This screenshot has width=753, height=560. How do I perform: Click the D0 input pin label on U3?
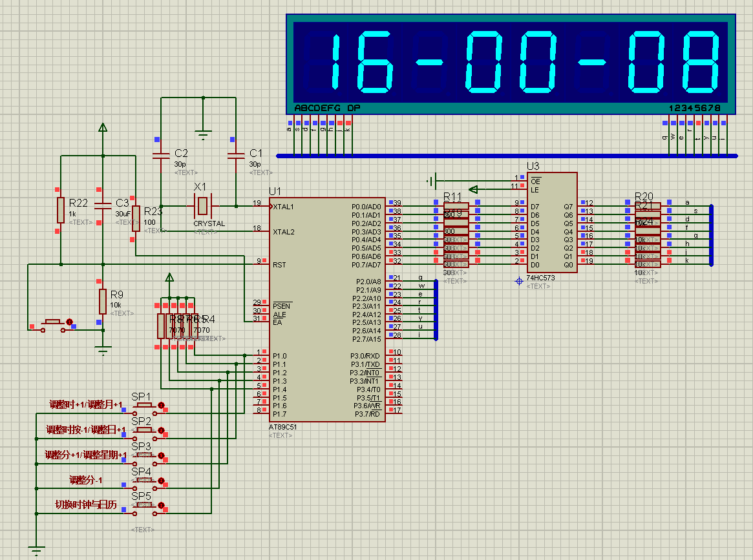coord(535,265)
